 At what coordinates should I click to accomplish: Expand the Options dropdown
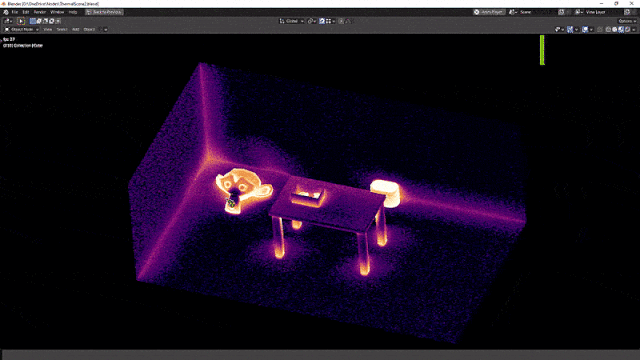click(627, 21)
